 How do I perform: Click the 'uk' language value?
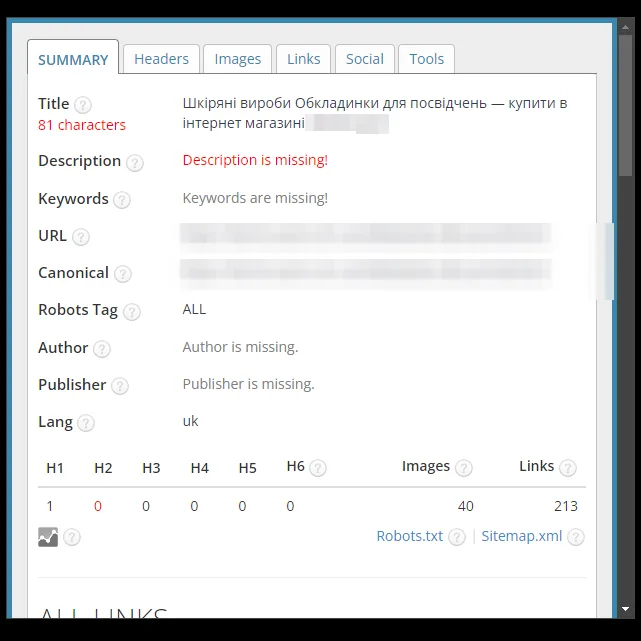click(191, 421)
